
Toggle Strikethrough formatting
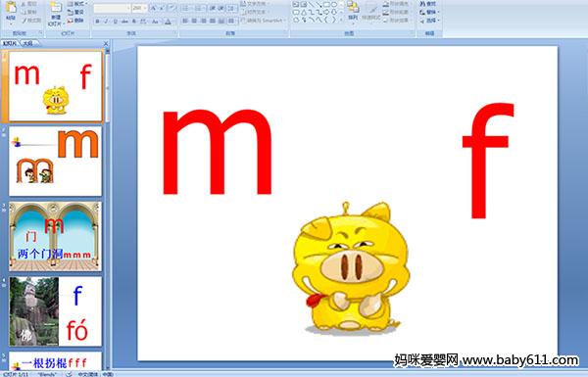point(124,22)
